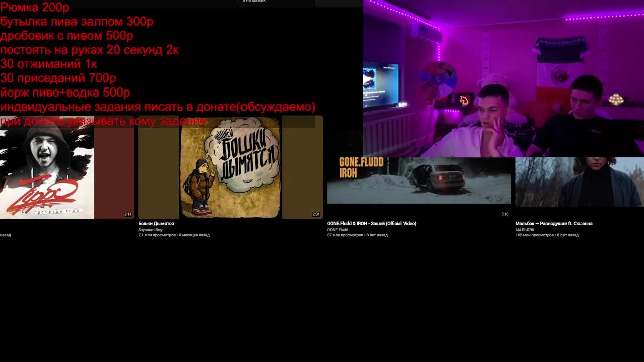Click the line 'постоять на руках 20 секунд 2к'
This screenshot has width=644, height=362.
point(89,50)
